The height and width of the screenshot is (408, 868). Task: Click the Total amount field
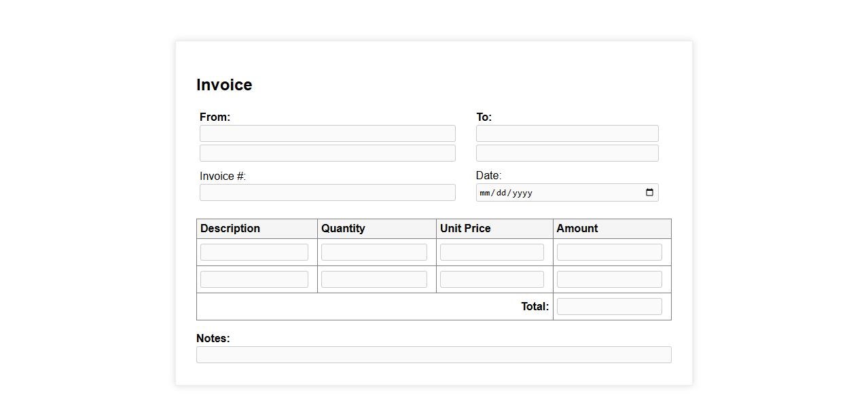point(609,307)
